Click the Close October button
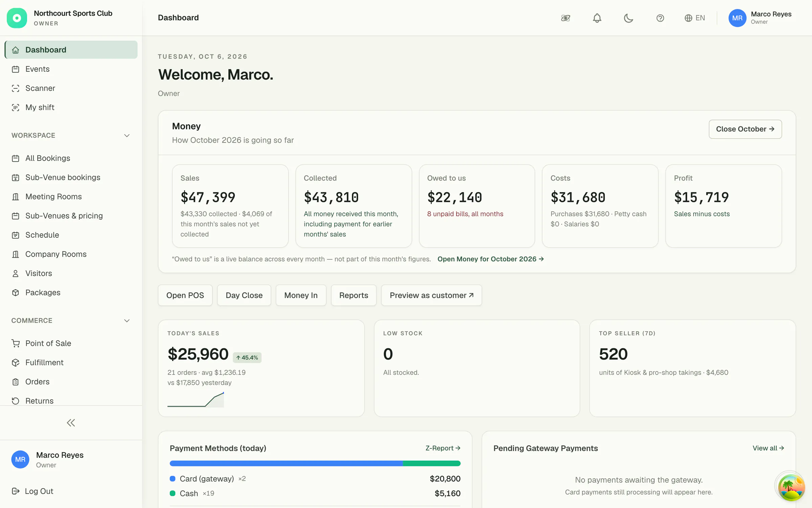The image size is (812, 508). 745,129
